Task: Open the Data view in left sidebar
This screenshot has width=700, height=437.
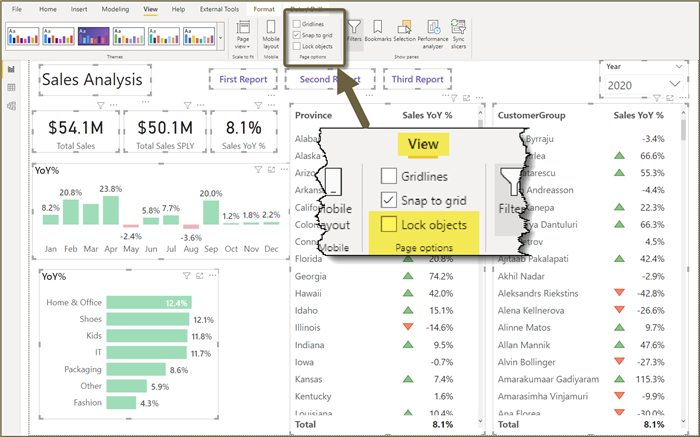Action: click(11, 88)
